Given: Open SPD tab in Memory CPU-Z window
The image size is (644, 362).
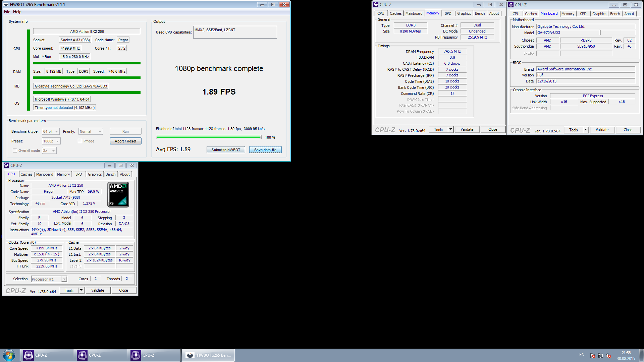Looking at the screenshot, I should click(448, 13).
